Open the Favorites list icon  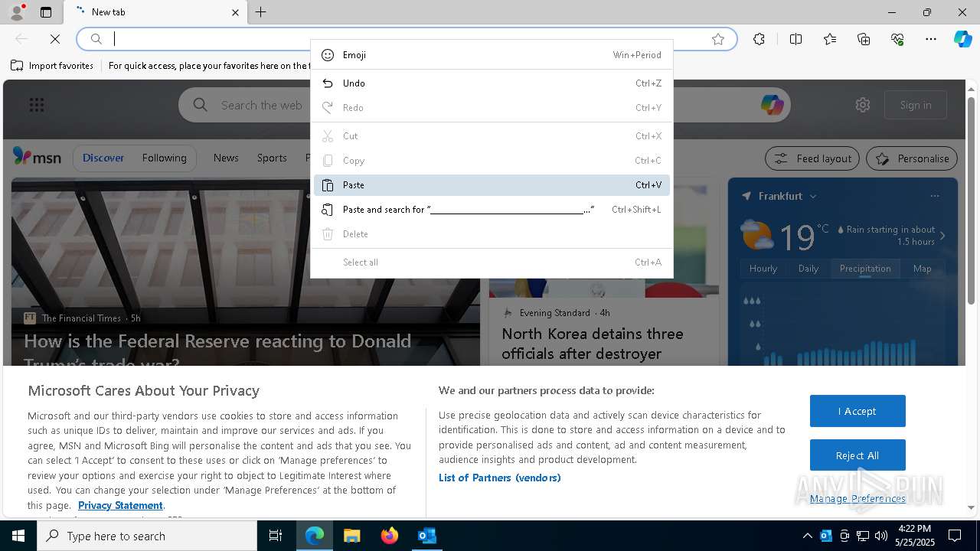[830, 39]
